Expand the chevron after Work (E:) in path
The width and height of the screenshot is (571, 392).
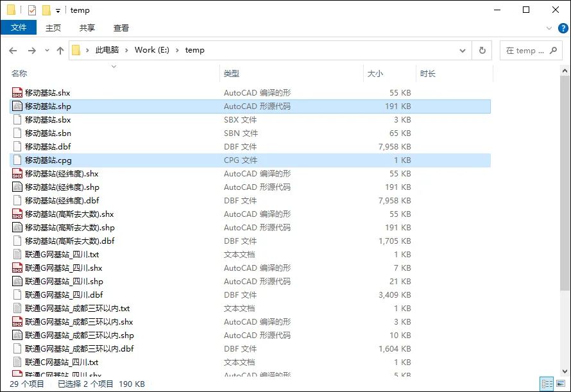coord(177,50)
